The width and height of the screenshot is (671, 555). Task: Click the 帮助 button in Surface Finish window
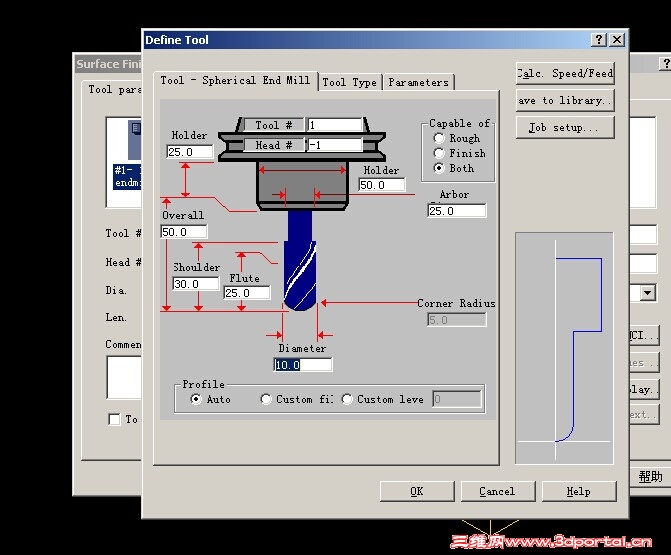coord(650,477)
